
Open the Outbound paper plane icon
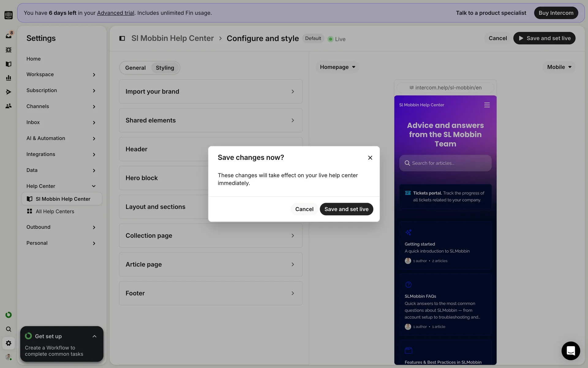[x=9, y=92]
